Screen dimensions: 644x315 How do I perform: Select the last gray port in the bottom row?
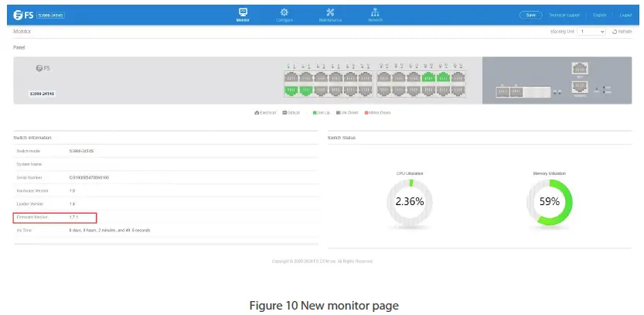pos(458,91)
